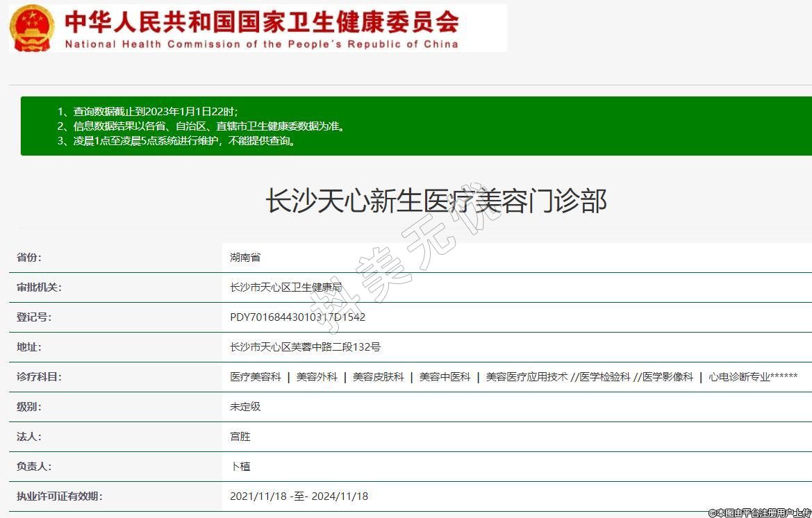This screenshot has height=518, width=812.
Task: Click the notice line about data cutoff 2023年1月1日22时
Action: click(147, 111)
